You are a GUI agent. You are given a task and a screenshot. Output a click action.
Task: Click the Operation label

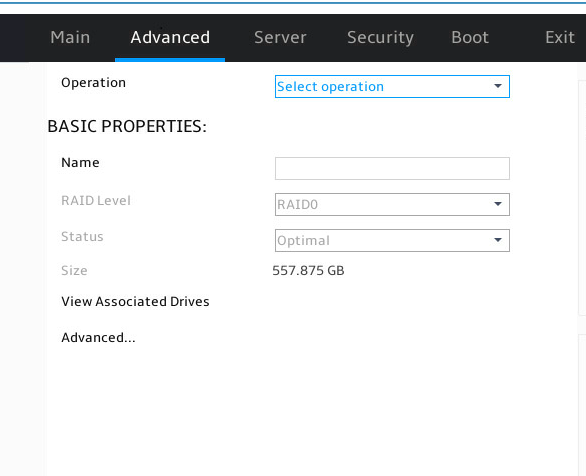pos(93,83)
